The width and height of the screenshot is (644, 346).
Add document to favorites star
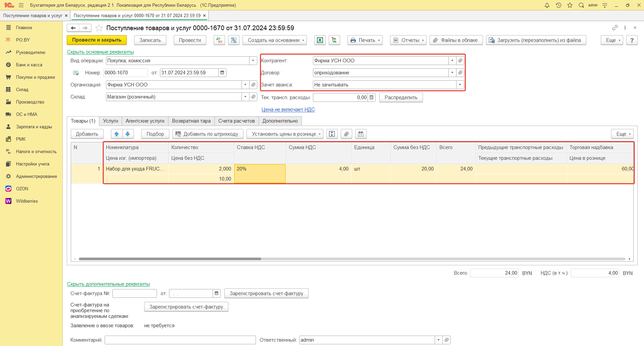(x=99, y=28)
